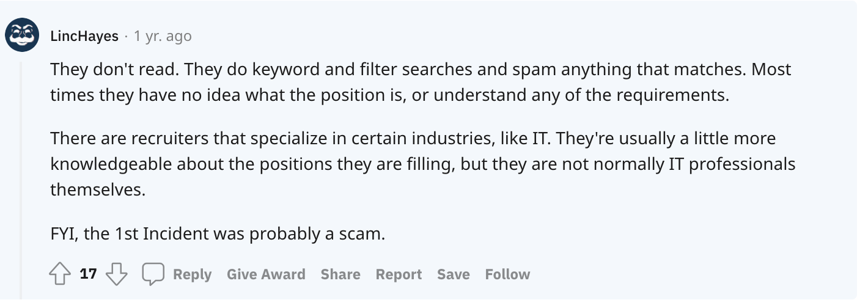The width and height of the screenshot is (868, 308).
Task: Click the paragraph starting 'There are recruiters'
Action: click(423, 164)
